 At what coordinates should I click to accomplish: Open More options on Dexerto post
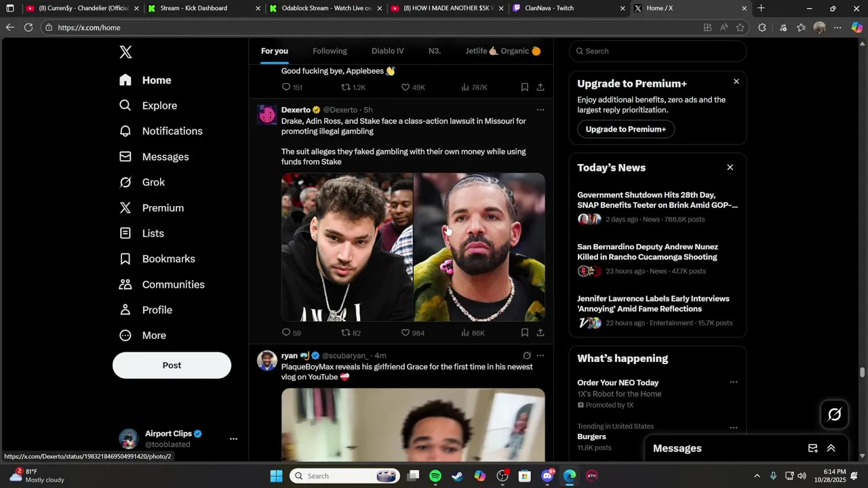[540, 110]
